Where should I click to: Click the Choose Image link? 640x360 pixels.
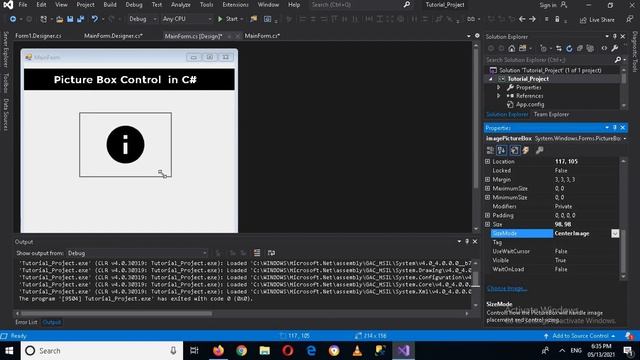[507, 289]
